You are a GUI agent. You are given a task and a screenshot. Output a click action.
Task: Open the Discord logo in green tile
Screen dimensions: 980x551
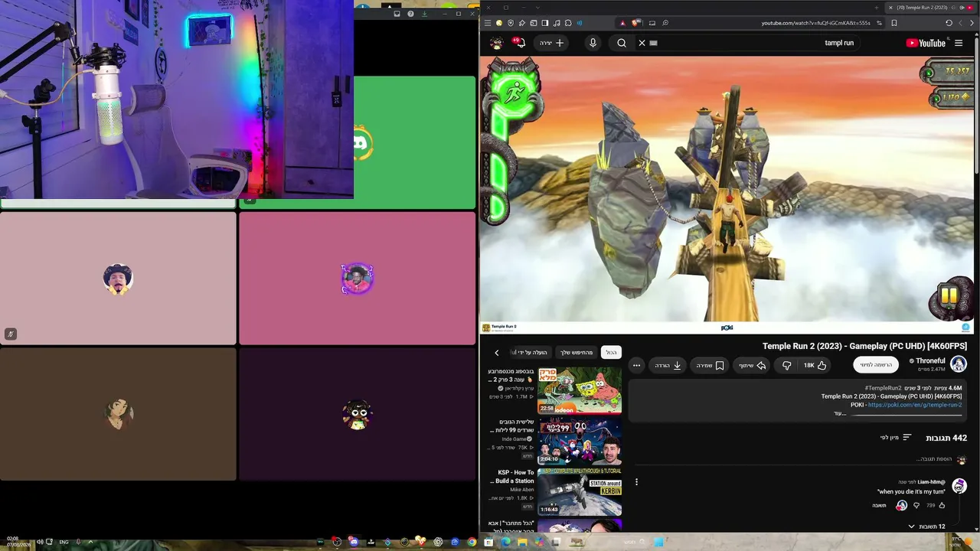pyautogui.click(x=362, y=144)
